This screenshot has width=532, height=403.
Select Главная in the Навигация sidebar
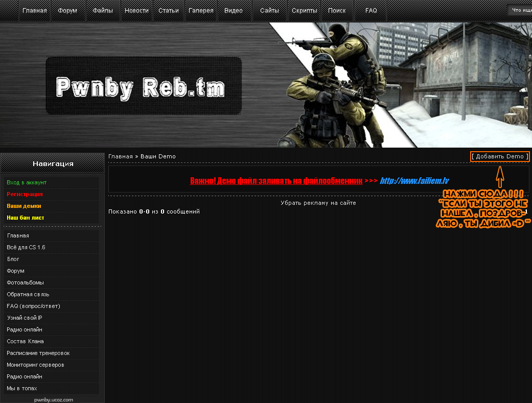pos(18,235)
